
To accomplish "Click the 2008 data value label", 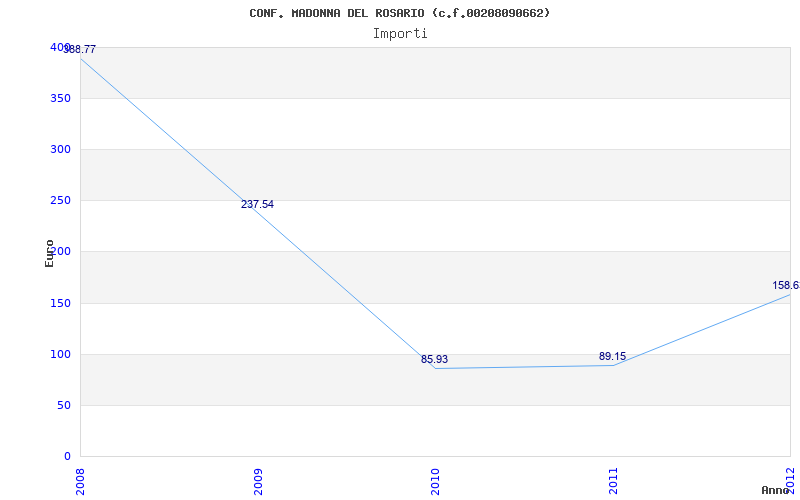I will [x=80, y=49].
